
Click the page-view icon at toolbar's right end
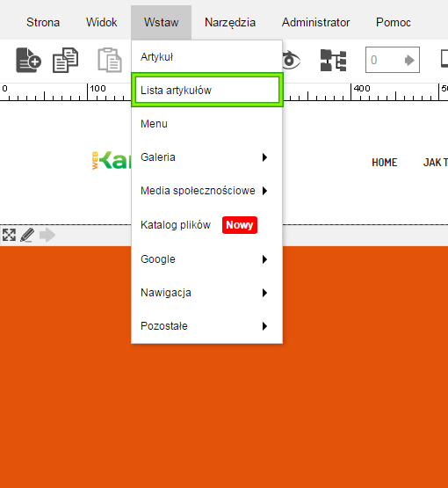point(444,59)
